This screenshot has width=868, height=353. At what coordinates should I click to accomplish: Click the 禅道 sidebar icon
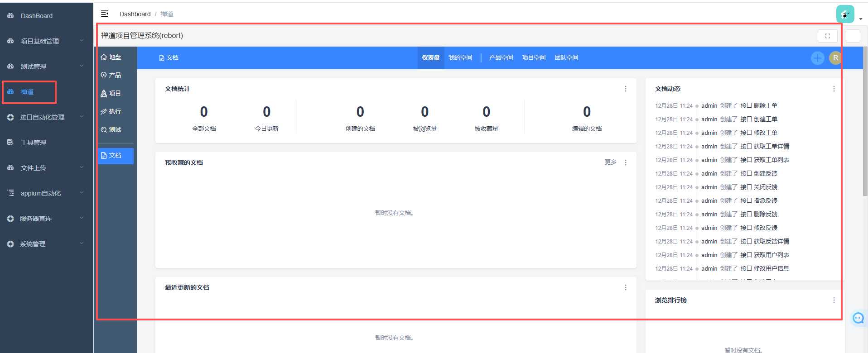[x=10, y=92]
